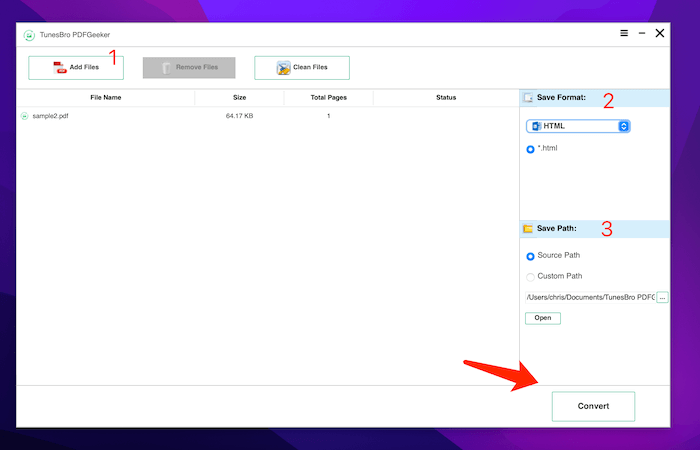This screenshot has width=700, height=450.
Task: Click the Total Pages column header
Action: coord(329,97)
